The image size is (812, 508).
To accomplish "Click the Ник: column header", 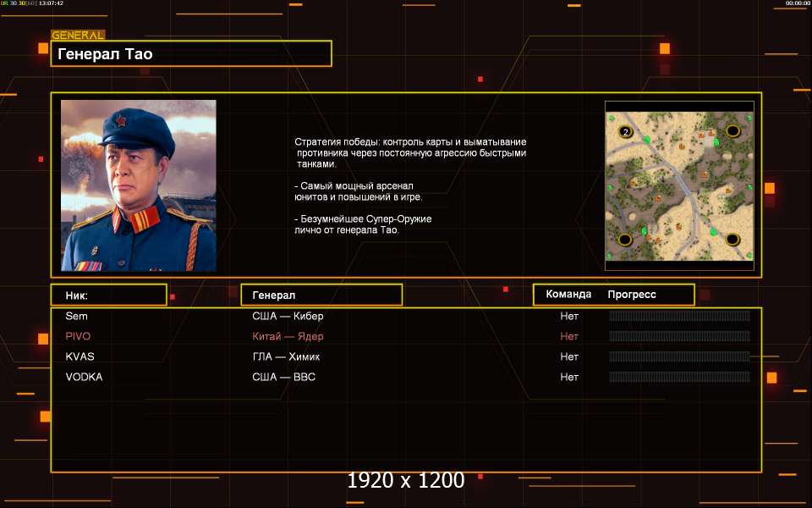I will pyautogui.click(x=109, y=295).
